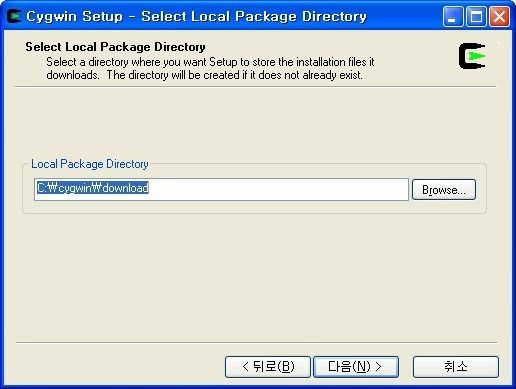Click the Cygwin logo in header area
Screen dimensions: 516x389
(x=472, y=56)
